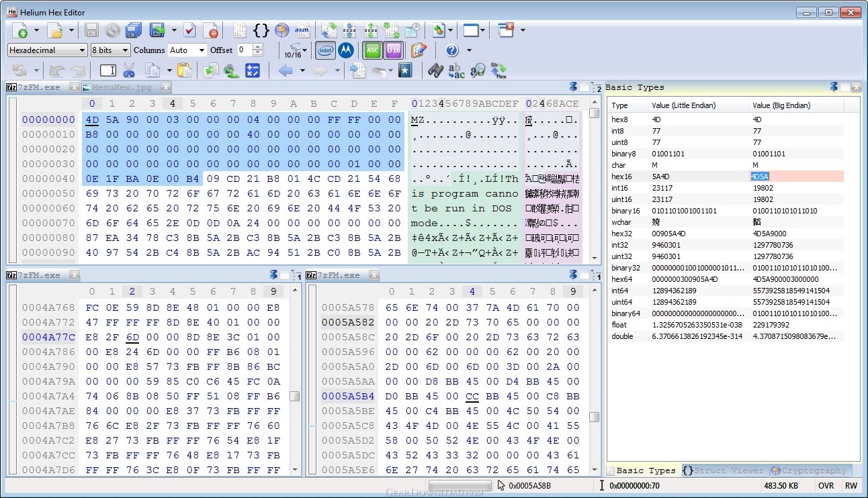The image size is (868, 498).
Task: Open help via the question mark icon
Action: click(451, 50)
